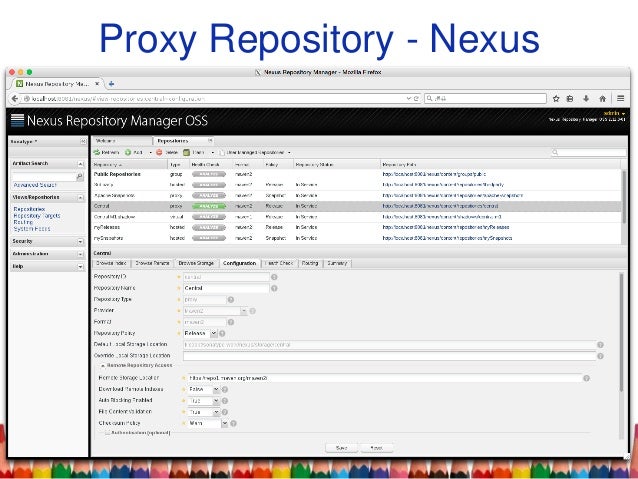The image size is (638, 479).
Task: Reload the page via address bar icon
Action: (416, 98)
